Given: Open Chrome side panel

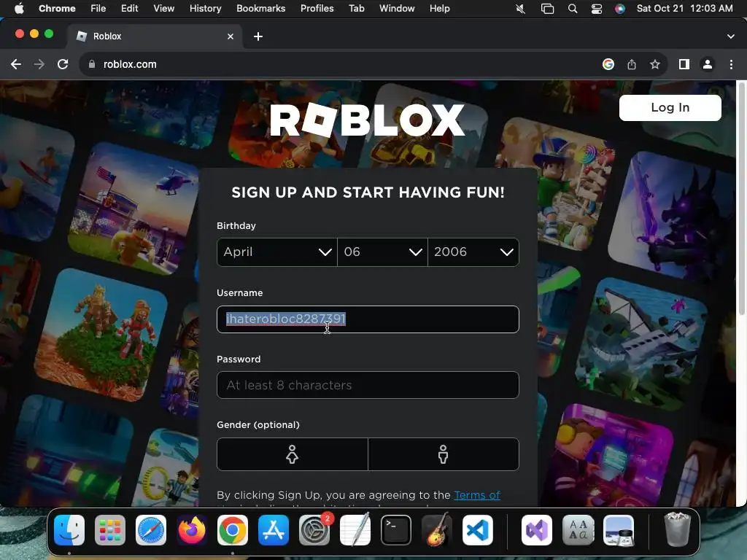Looking at the screenshot, I should pos(684,64).
